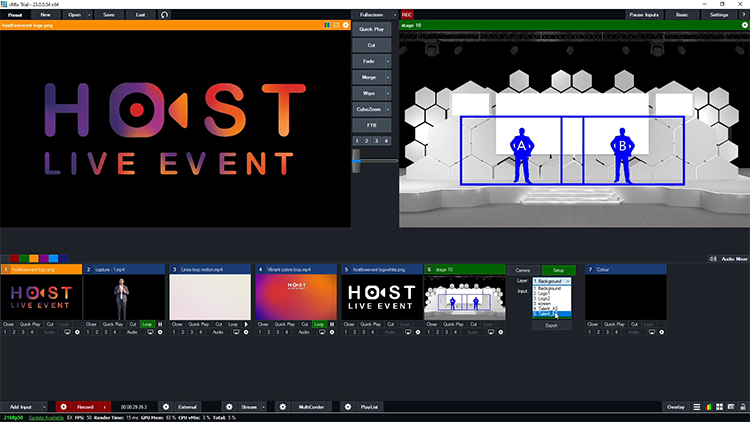Pause the Lines loop motion.mp4 input
This screenshot has width=750, height=422.
click(x=246, y=324)
